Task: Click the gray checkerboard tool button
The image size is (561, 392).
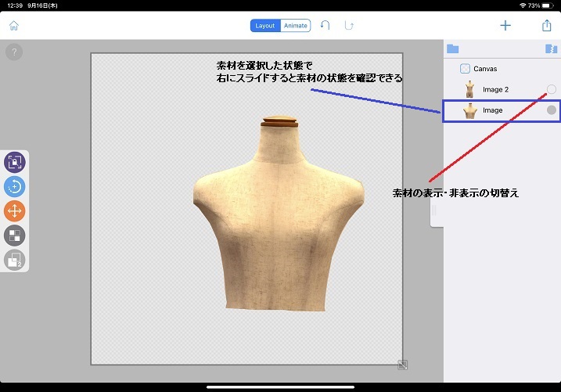Action: pyautogui.click(x=15, y=235)
